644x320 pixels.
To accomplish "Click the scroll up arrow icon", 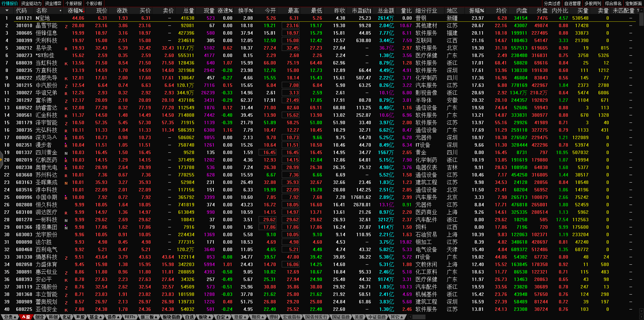I will pyautogui.click(x=641, y=11).
